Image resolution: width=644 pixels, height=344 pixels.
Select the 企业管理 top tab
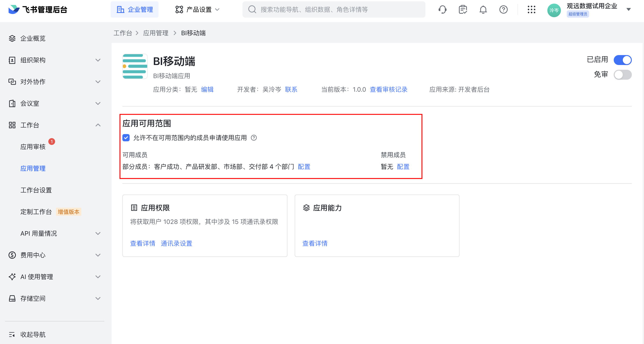135,9
